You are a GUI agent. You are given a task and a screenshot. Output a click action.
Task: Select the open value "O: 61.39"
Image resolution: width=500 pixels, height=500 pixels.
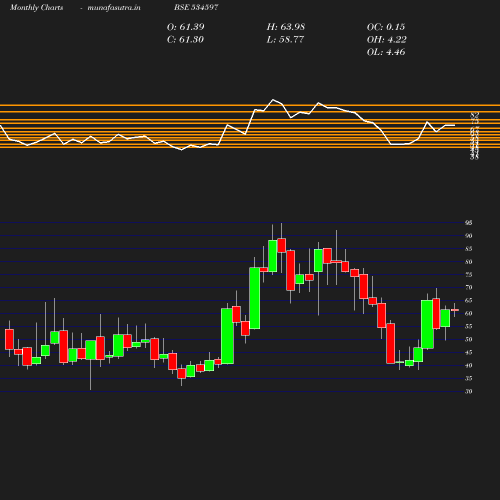click(x=185, y=27)
